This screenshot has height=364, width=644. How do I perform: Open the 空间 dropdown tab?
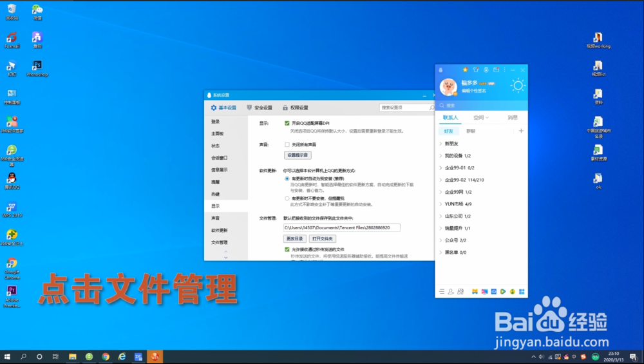(481, 117)
